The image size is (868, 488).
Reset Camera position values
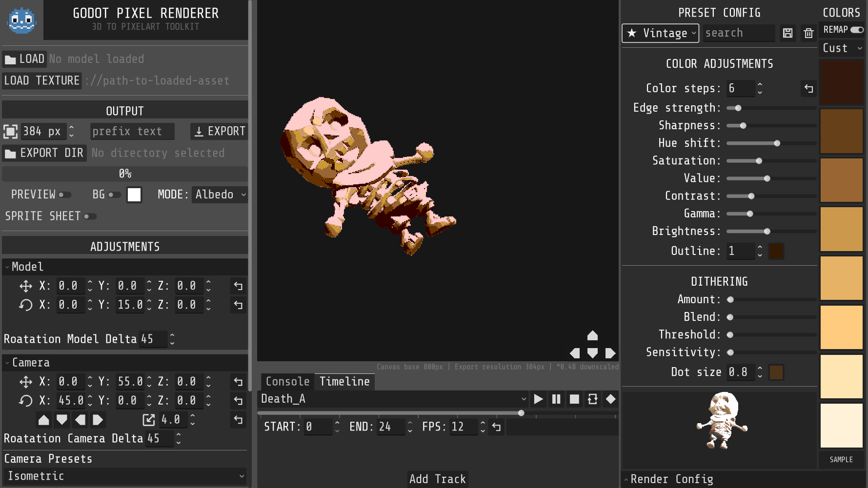(238, 382)
